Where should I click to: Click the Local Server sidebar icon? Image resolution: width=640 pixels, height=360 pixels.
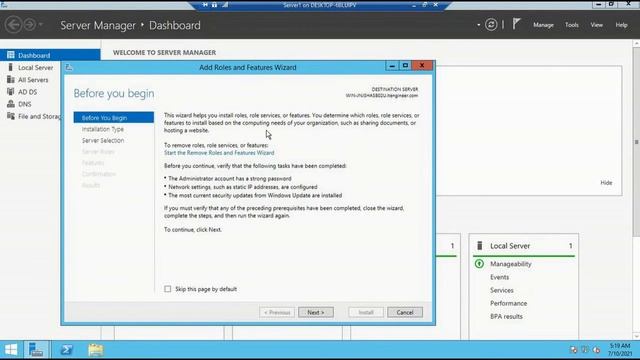tap(11, 67)
